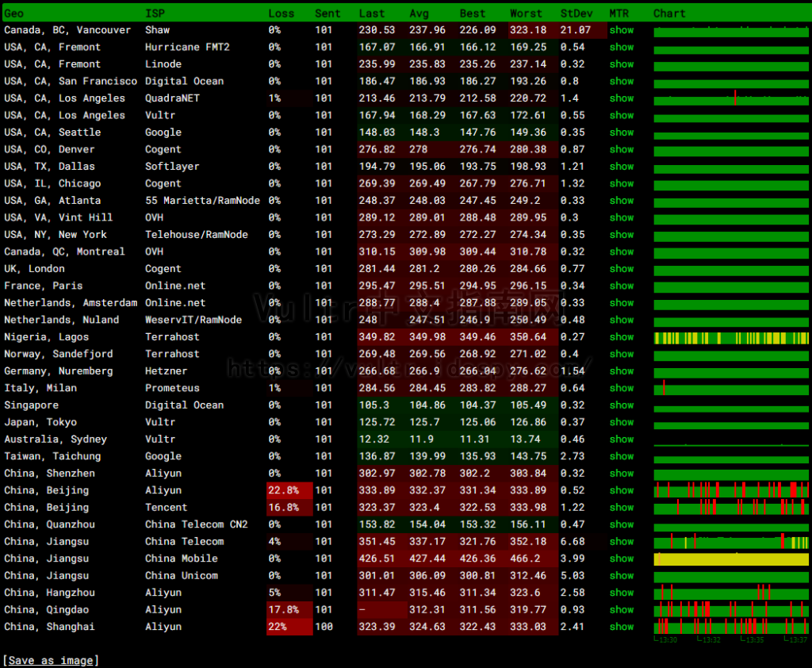Show MTR for Beijing Tencent row
Viewport: 812px width, 668px height.
click(x=622, y=508)
